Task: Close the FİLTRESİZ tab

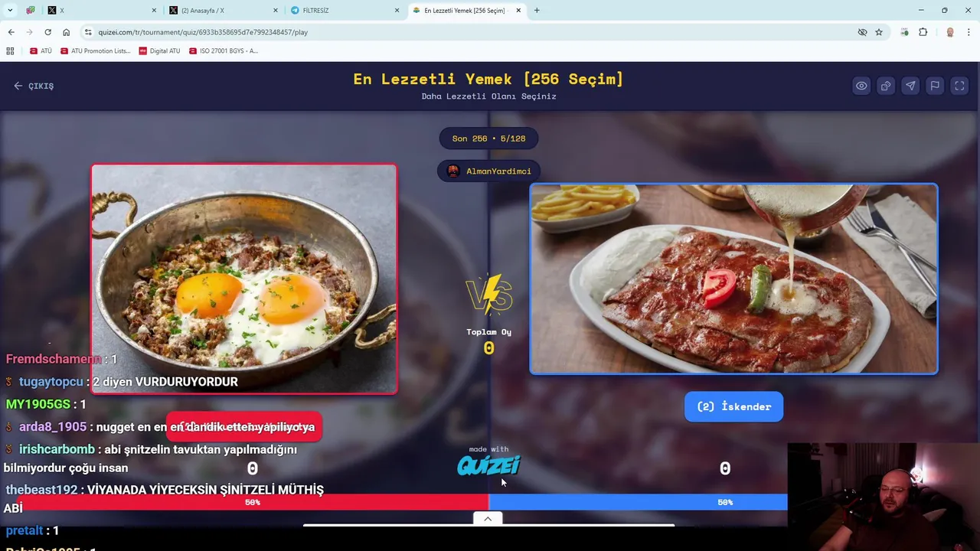Action: (x=397, y=11)
